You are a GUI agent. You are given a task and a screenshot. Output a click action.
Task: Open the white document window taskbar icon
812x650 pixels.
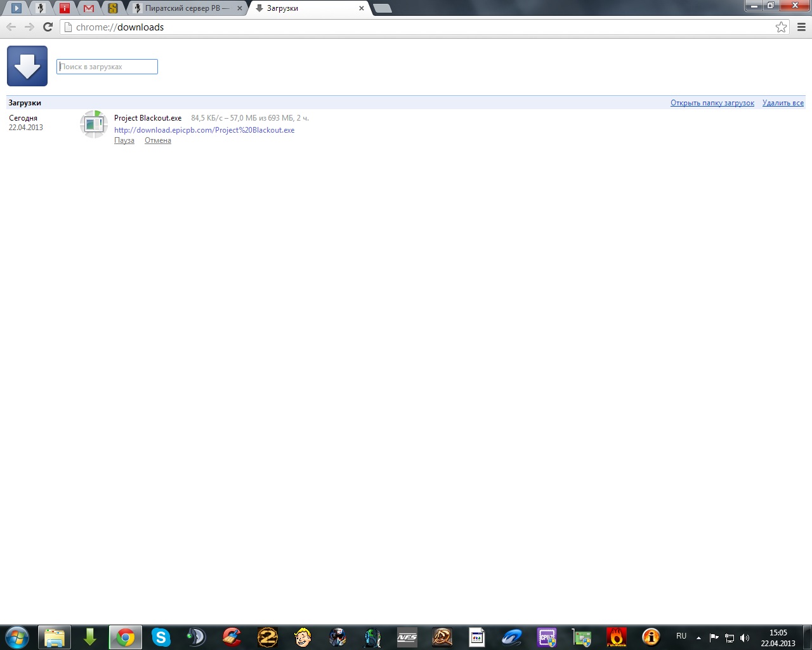(477, 637)
